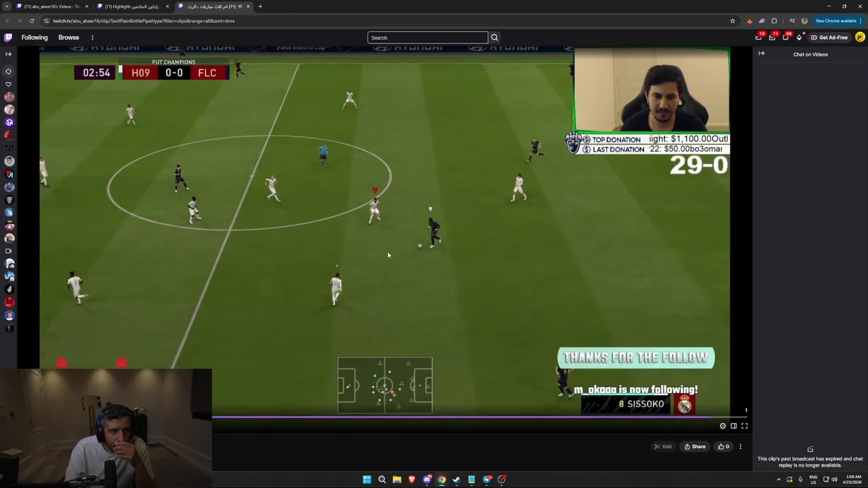Like the clip with the thumbs-up button

[x=724, y=447]
